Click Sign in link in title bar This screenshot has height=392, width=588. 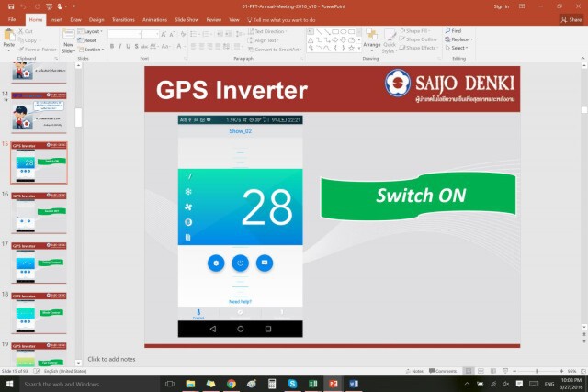(502, 6)
